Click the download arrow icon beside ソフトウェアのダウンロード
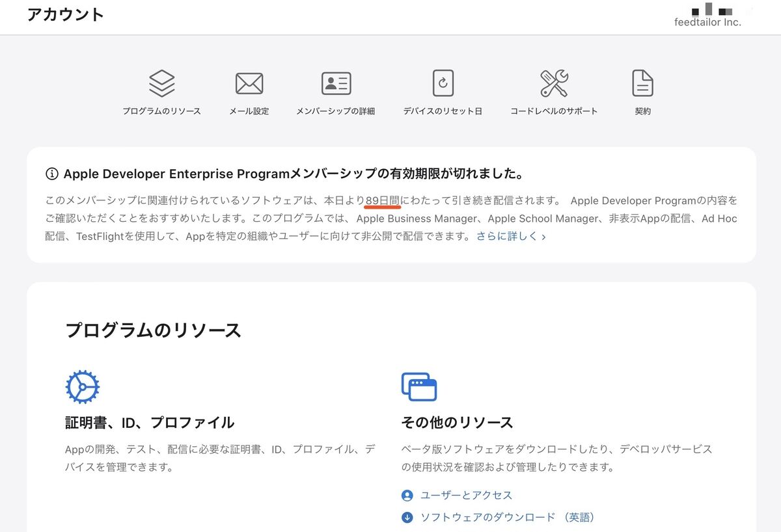 coord(407,518)
